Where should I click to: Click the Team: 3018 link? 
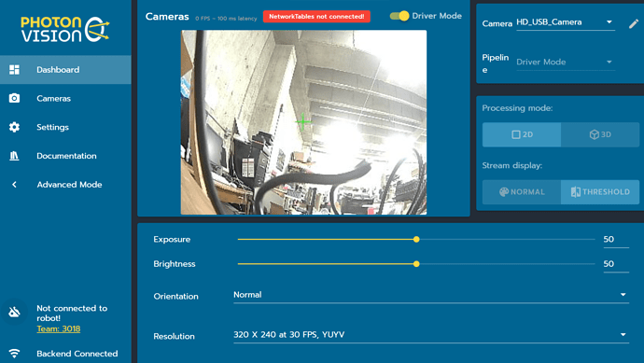[58, 328]
